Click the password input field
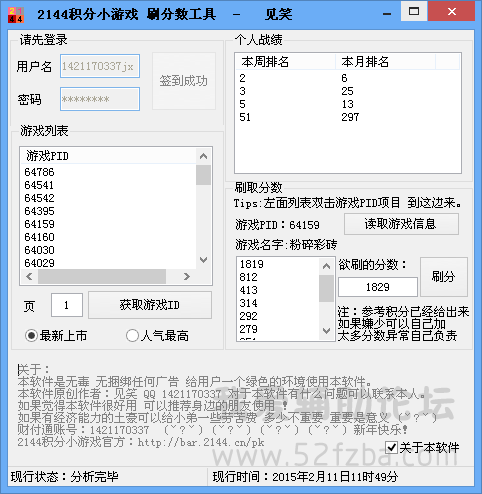482x494 pixels. click(x=100, y=99)
